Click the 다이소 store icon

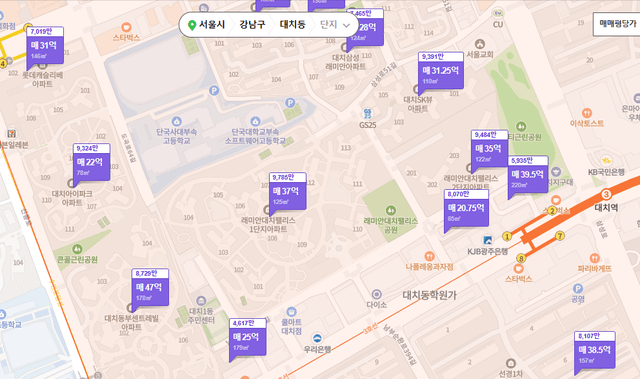click(x=376, y=294)
